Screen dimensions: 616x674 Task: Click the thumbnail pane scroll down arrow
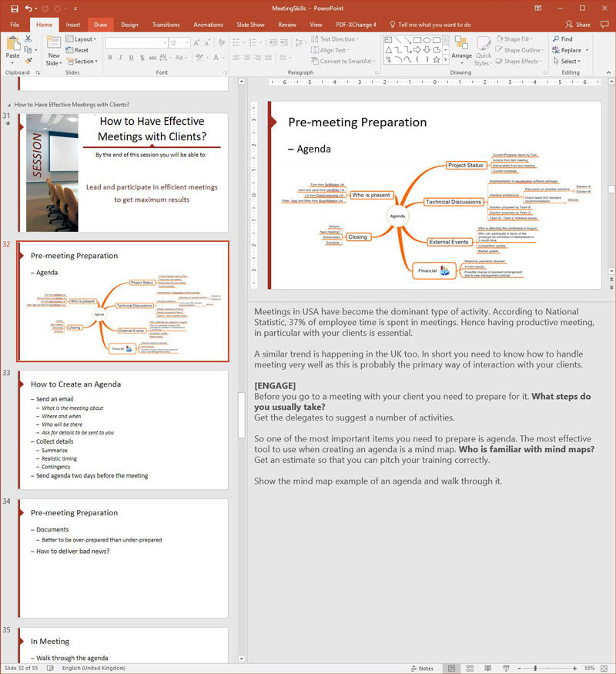242,659
